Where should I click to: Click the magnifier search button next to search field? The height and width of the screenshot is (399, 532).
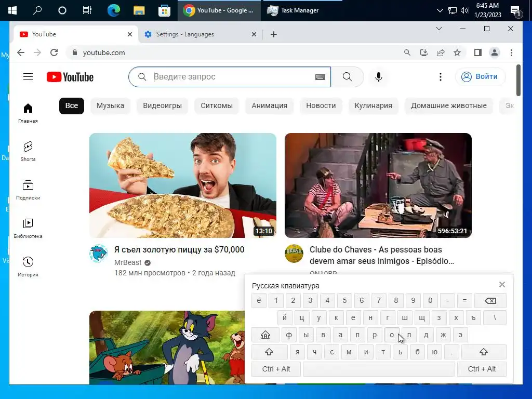348,77
